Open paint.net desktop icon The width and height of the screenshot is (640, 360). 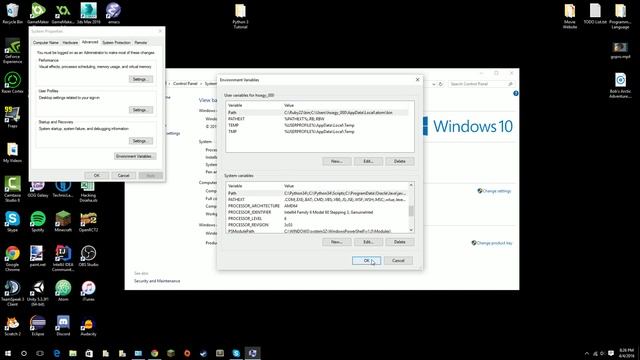point(38,256)
